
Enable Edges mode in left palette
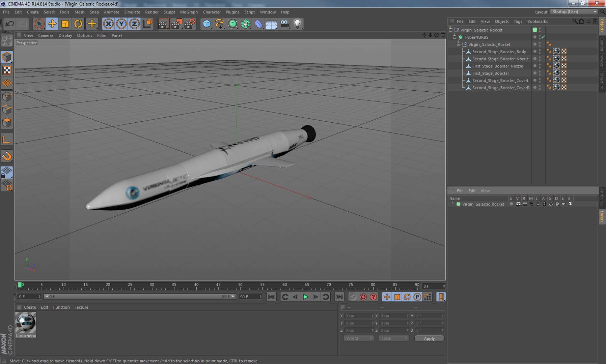[7, 110]
